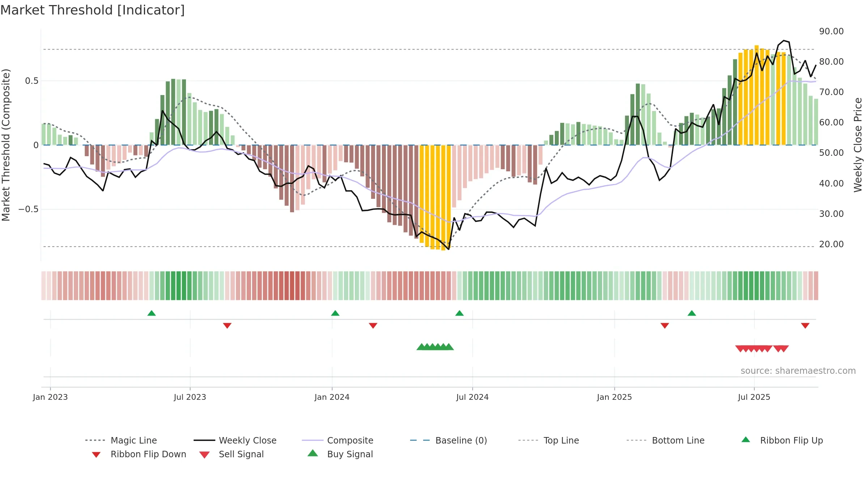
Task: Click the ribbon flip up marker at Jan 2024
Action: click(x=335, y=313)
